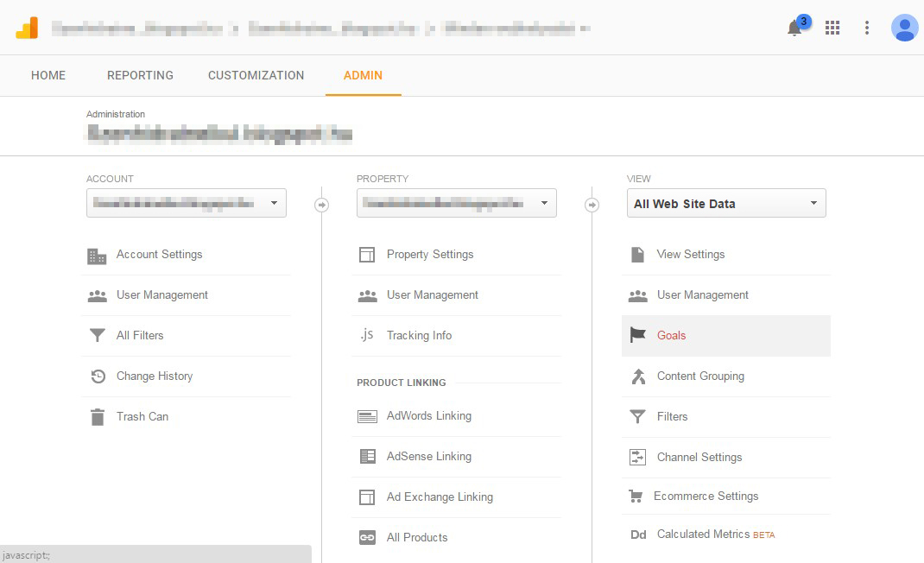Click the user profile avatar
This screenshot has height=563, width=924.
point(904,28)
